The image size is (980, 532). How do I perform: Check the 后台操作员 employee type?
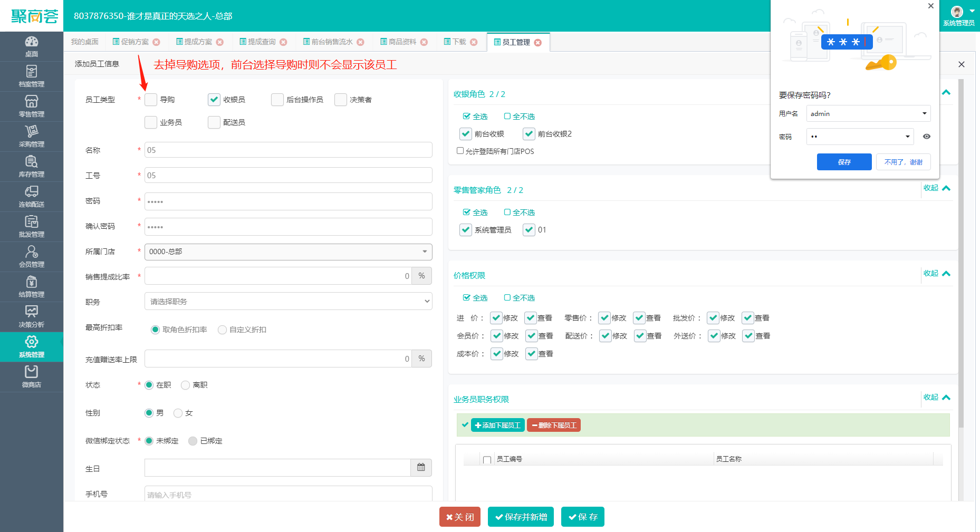tap(277, 100)
